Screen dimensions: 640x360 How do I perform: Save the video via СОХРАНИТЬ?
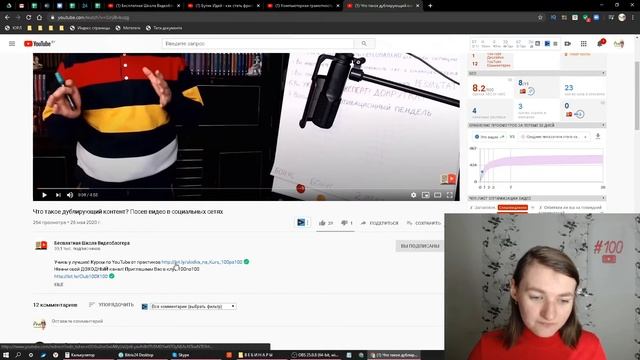[424, 223]
